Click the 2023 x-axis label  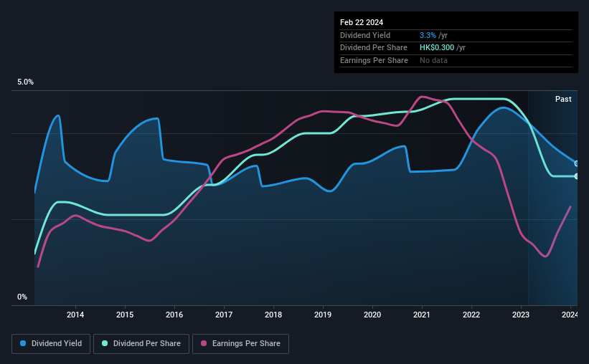521,315
